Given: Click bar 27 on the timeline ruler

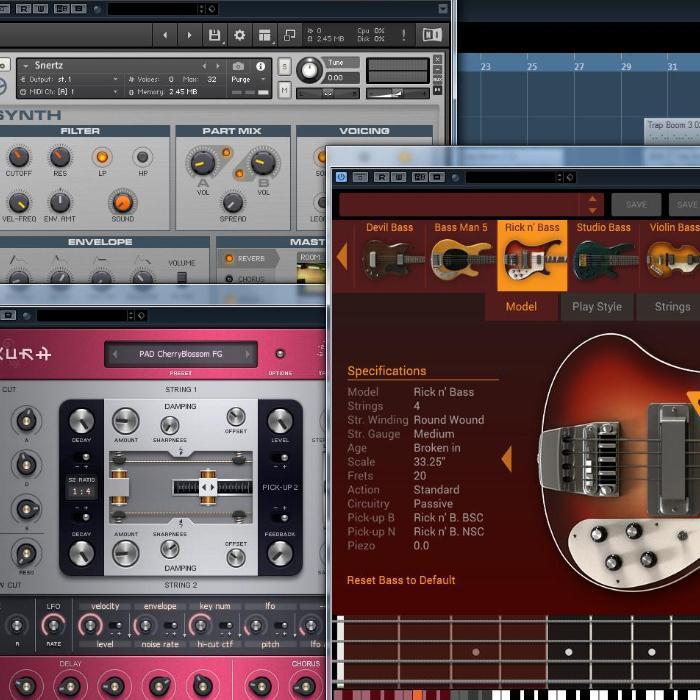Looking at the screenshot, I should pyautogui.click(x=579, y=67).
